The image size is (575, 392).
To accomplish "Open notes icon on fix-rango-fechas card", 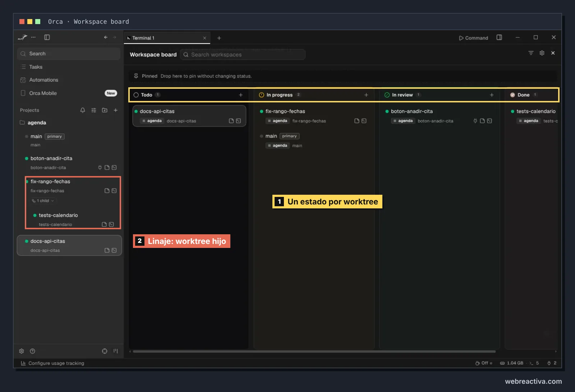I will coord(357,121).
